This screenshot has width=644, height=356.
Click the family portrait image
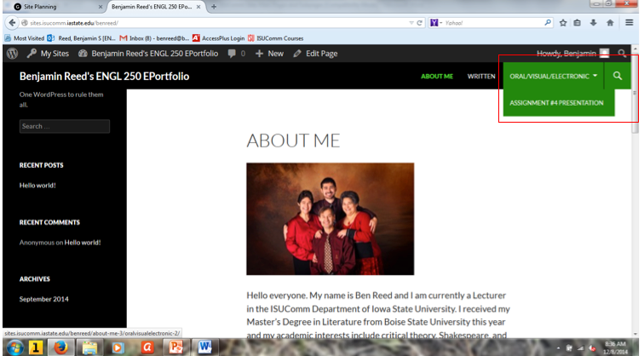pyautogui.click(x=331, y=219)
